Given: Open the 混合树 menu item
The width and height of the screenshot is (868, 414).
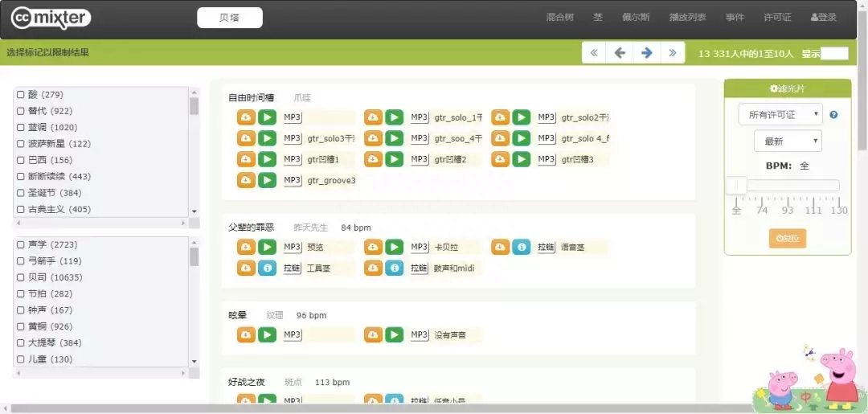Looking at the screenshot, I should (x=559, y=17).
